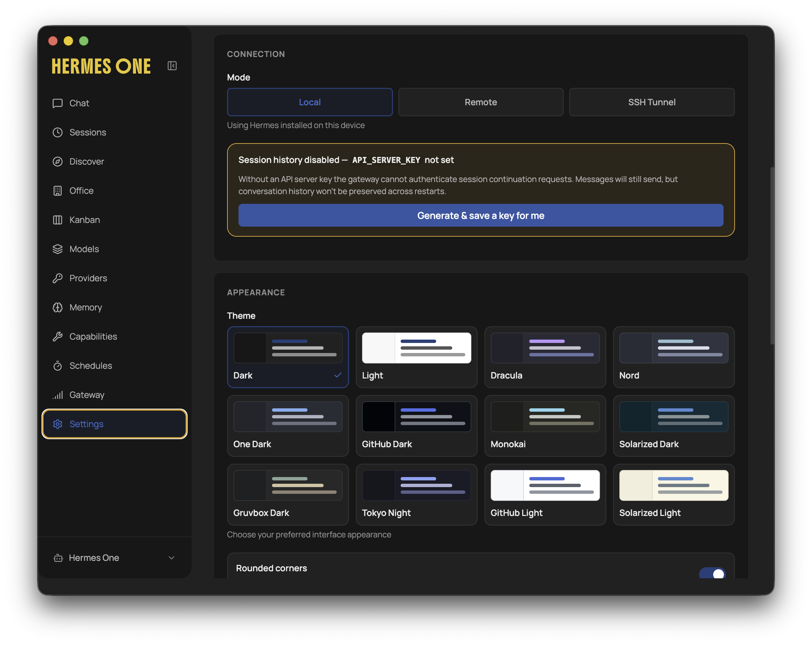Viewport: 812px width, 645px height.
Task: Click the settings vertical scrollbar
Action: click(x=772, y=255)
